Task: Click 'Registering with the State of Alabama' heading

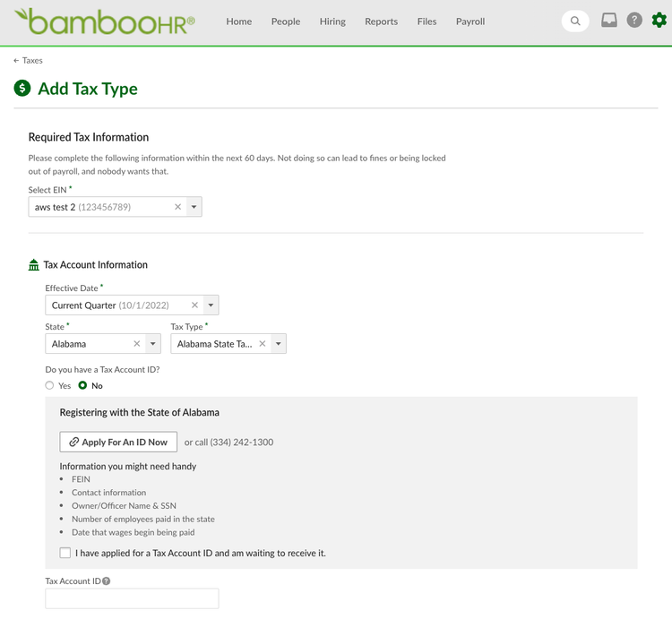Action: click(139, 412)
